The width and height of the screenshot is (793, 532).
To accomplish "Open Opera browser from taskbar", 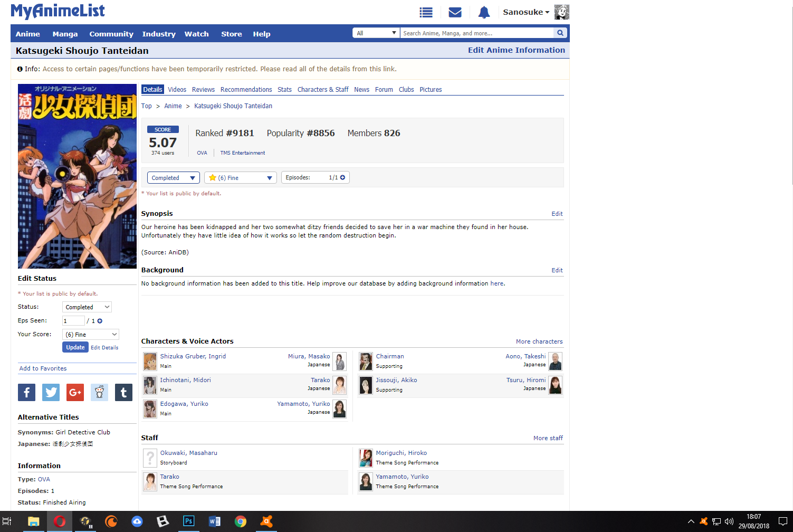I will (60, 521).
